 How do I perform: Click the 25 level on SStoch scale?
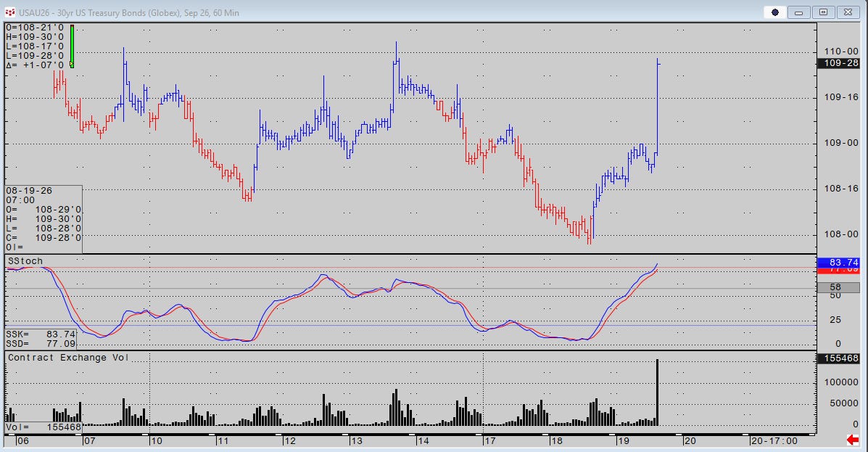click(835, 320)
